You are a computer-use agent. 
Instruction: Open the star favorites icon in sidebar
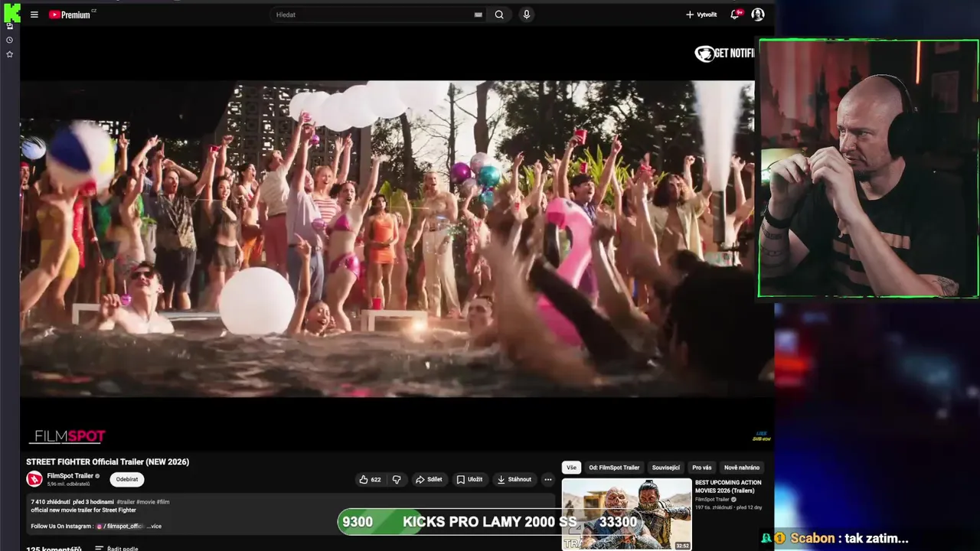click(x=9, y=54)
